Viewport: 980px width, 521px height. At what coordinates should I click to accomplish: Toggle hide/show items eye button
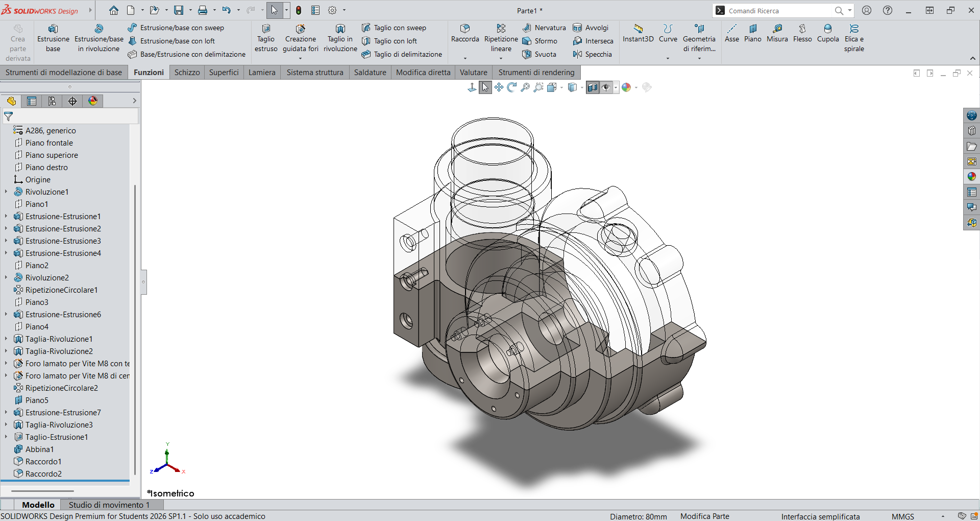click(606, 87)
